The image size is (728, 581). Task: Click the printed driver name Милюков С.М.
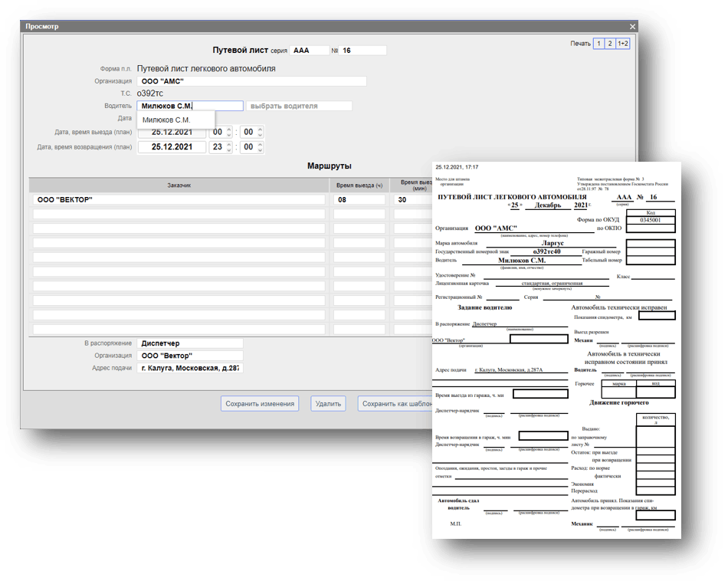coord(521,261)
